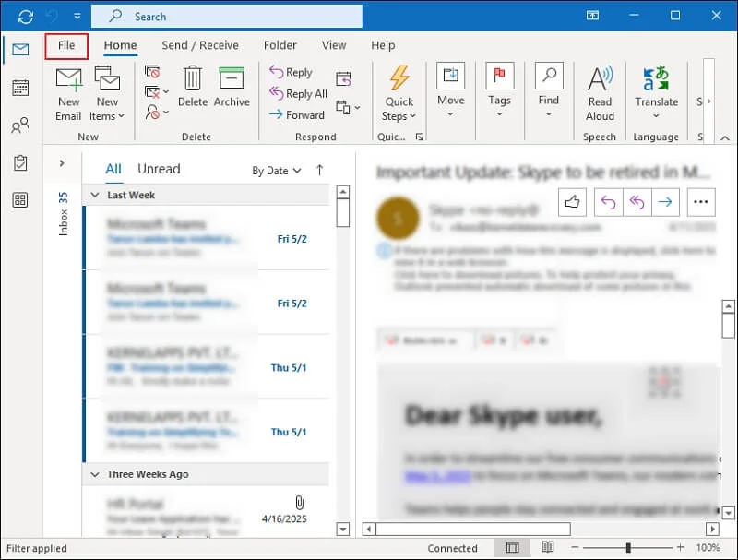This screenshot has width=738, height=560.
Task: Open the People contacts view
Action: click(20, 125)
